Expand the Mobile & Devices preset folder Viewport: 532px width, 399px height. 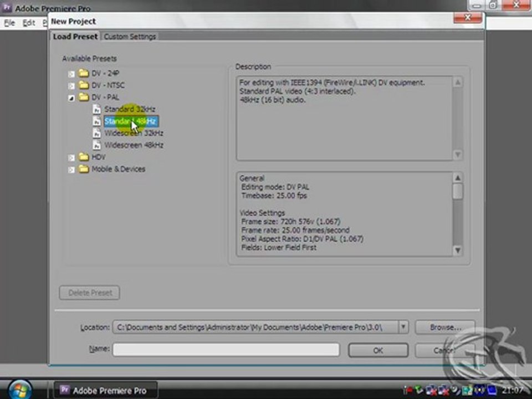(x=71, y=170)
